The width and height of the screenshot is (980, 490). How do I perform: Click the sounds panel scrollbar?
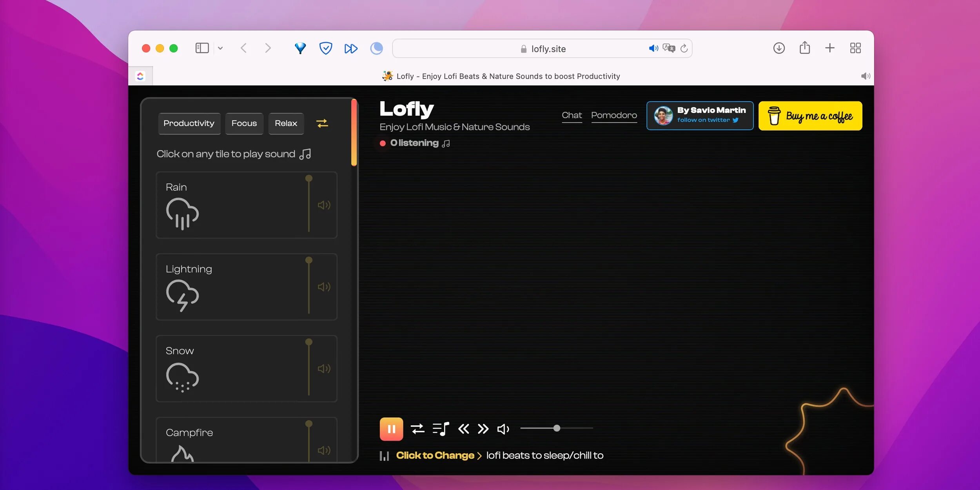pyautogui.click(x=354, y=133)
